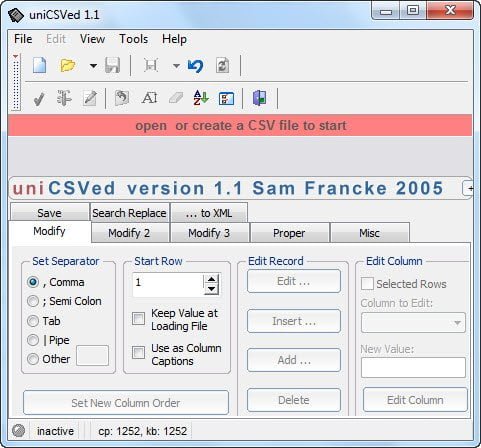Open the Tools menu
Image resolution: width=481 pixels, height=448 pixels.
[x=134, y=39]
